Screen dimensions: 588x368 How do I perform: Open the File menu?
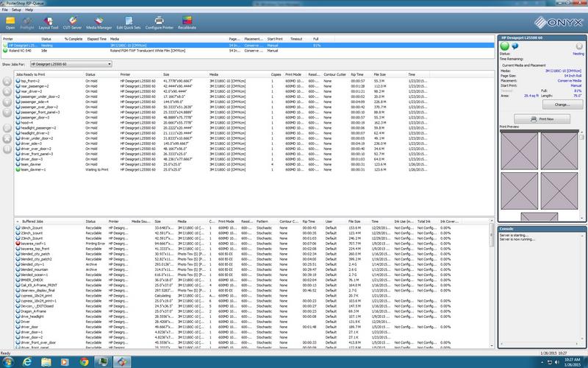pos(5,10)
